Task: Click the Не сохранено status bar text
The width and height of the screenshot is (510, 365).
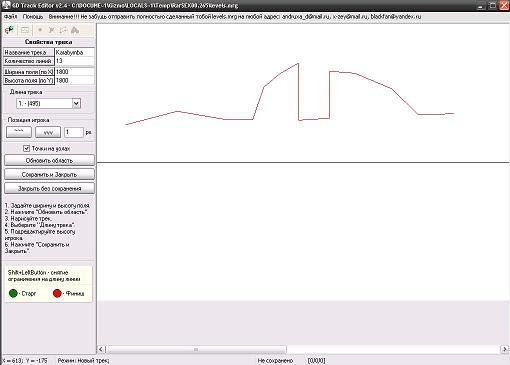Action: pyautogui.click(x=275, y=361)
